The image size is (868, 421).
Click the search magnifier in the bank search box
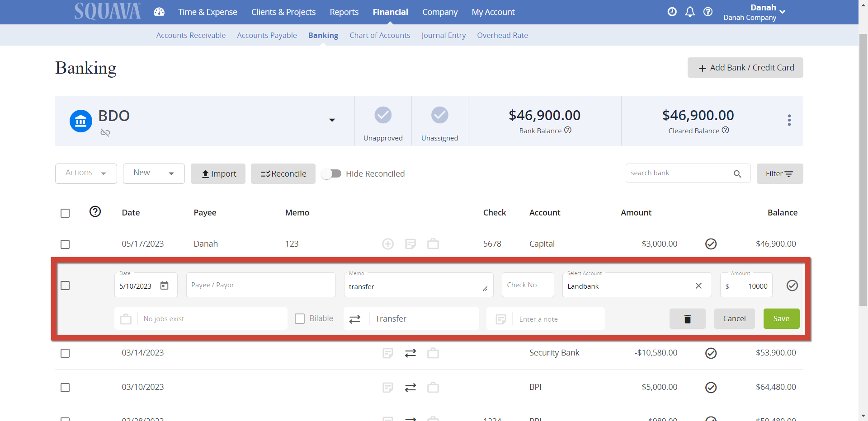(x=738, y=173)
